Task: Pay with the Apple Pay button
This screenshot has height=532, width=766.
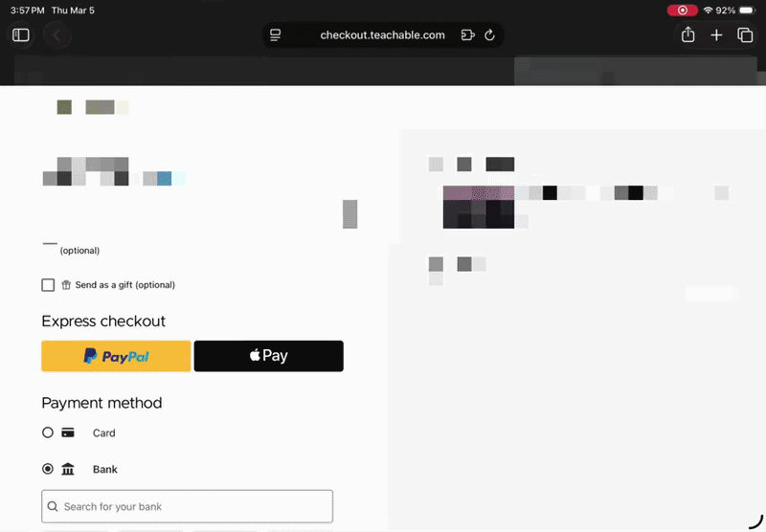Action: click(269, 356)
